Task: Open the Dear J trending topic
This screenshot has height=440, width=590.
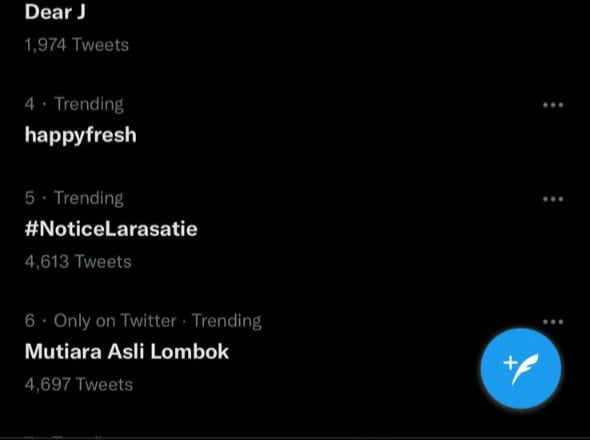Action: (x=55, y=12)
